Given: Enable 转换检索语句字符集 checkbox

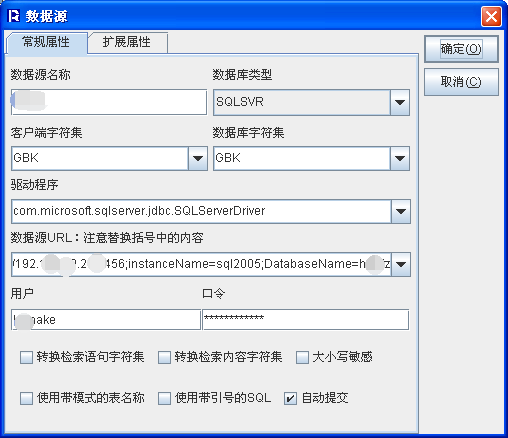Looking at the screenshot, I should coord(26,357).
